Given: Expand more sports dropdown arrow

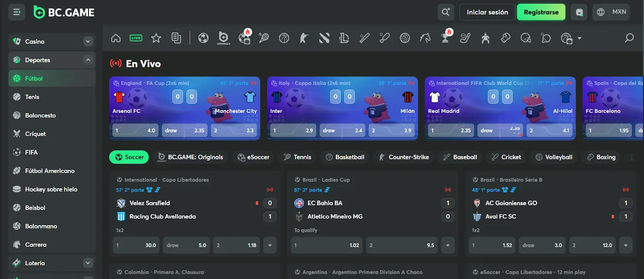Looking at the screenshot, I should (x=580, y=38).
